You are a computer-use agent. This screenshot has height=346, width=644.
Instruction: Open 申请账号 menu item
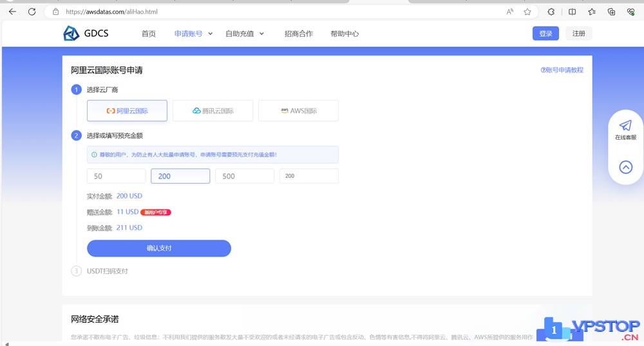click(x=188, y=34)
